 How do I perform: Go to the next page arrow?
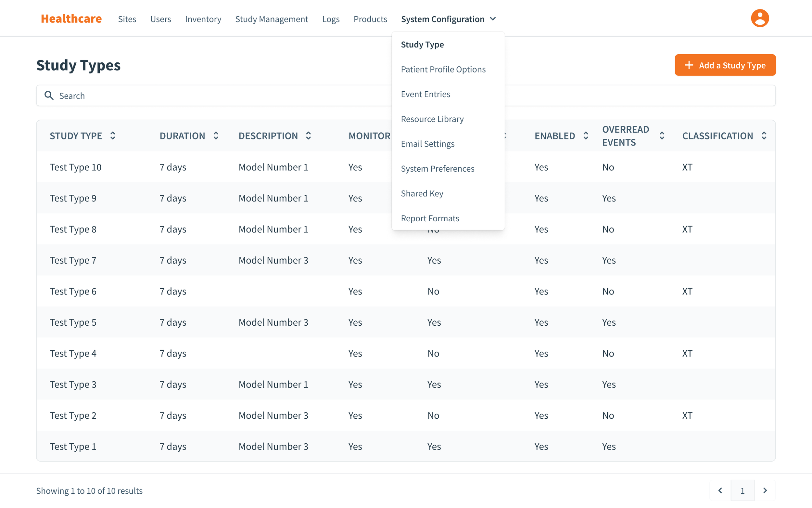(x=765, y=490)
